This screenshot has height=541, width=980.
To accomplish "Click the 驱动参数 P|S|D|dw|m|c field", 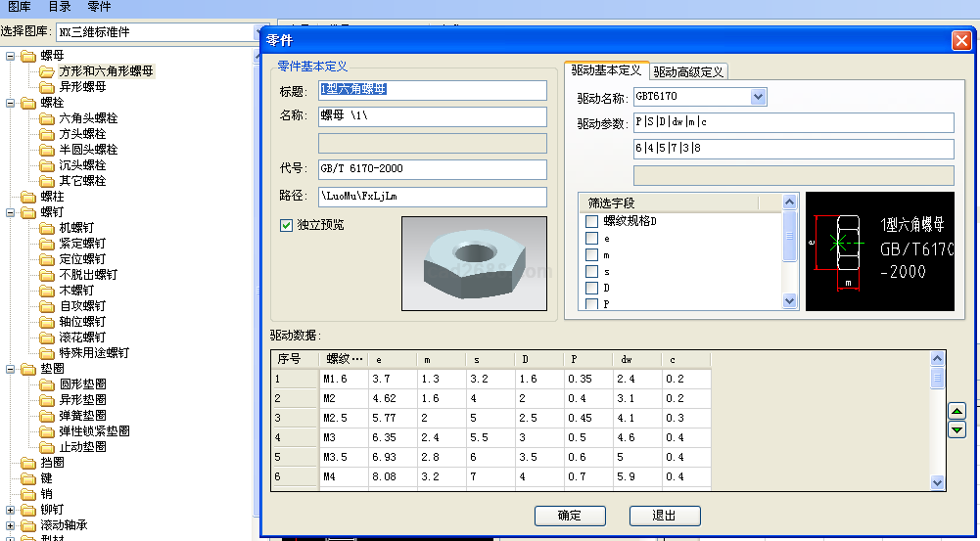I will click(794, 122).
